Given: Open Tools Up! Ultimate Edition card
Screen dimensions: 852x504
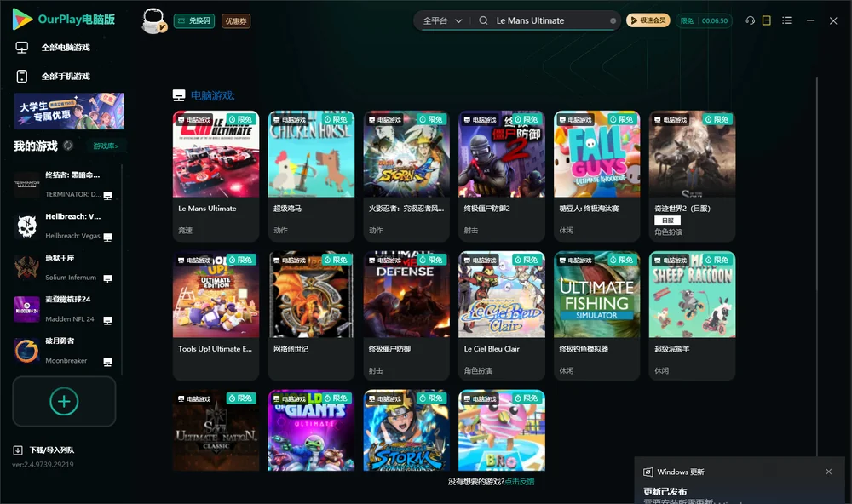Looking at the screenshot, I should [x=216, y=316].
